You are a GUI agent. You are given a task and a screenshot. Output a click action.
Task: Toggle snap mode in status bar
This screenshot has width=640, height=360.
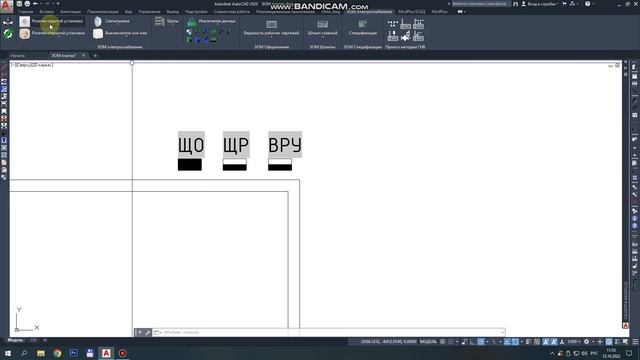[x=451, y=342]
